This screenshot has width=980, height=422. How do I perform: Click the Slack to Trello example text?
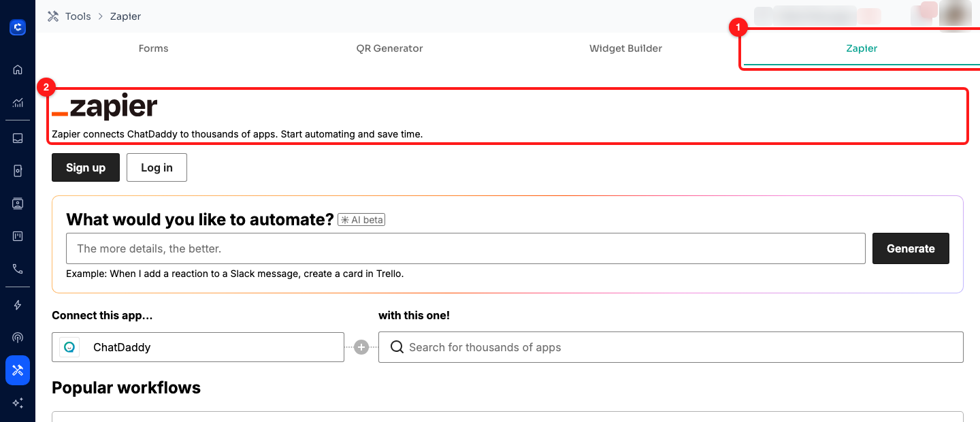click(235, 274)
